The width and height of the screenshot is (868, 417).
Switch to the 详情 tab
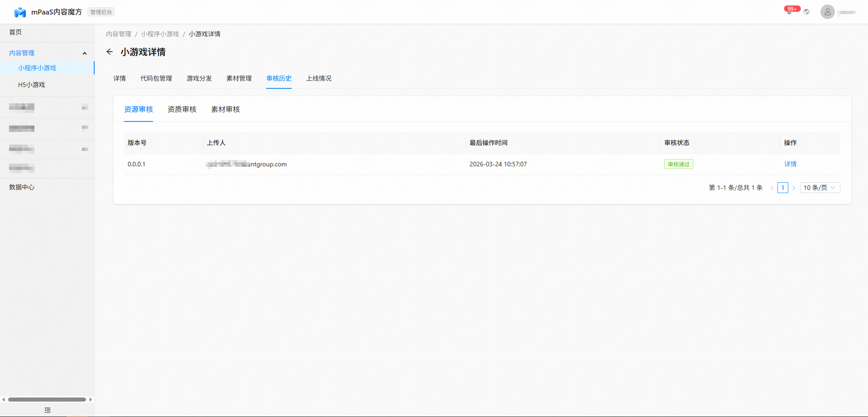tap(120, 78)
